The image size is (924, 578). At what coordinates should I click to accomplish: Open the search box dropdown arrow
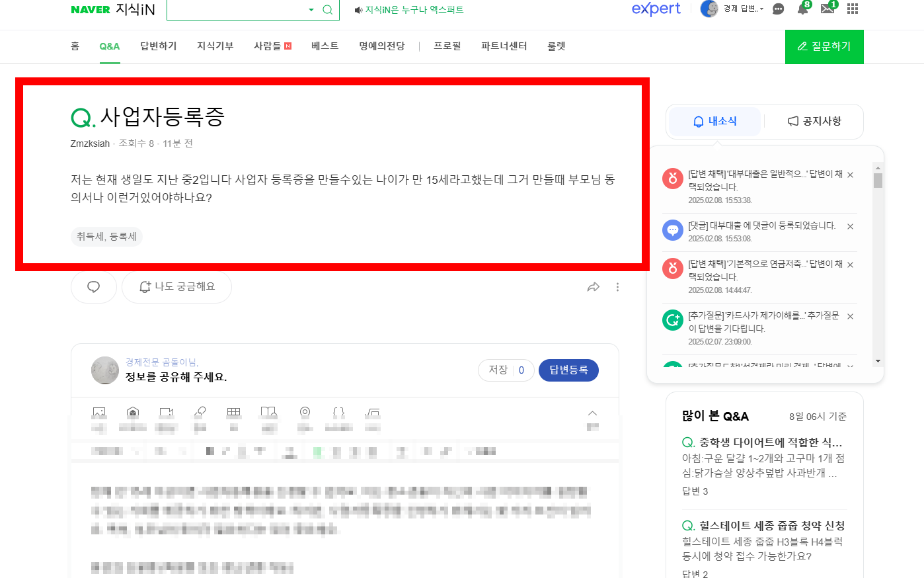[311, 10]
